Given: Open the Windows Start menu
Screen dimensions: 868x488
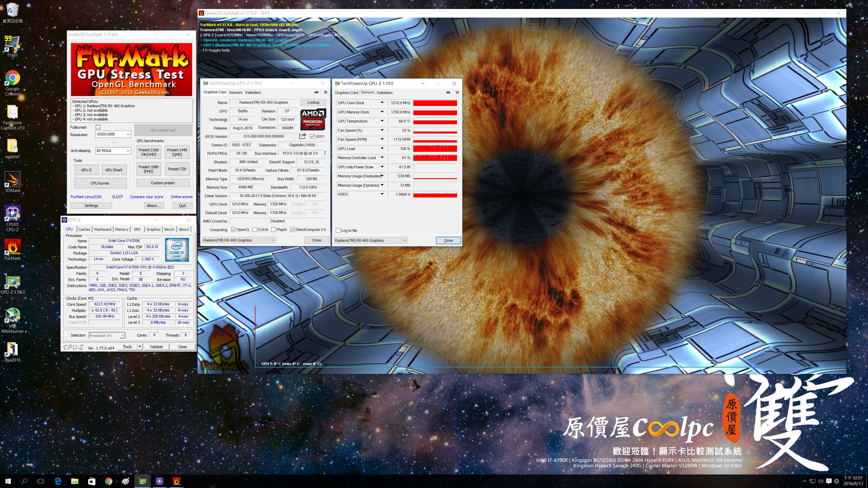Looking at the screenshot, I should pos(8,481).
